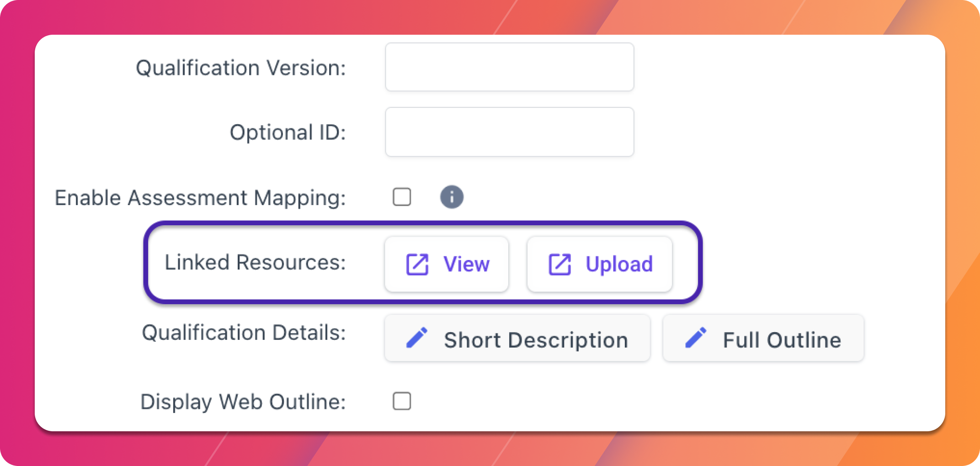Screen dimensions: 980x466
Task: Tick the Display Web Outline checkbox
Action: (x=402, y=401)
